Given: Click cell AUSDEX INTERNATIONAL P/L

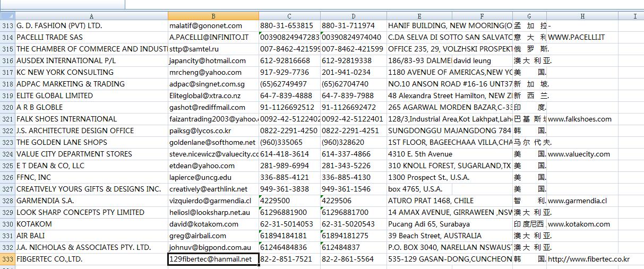Looking at the screenshot, I should click(x=92, y=60).
